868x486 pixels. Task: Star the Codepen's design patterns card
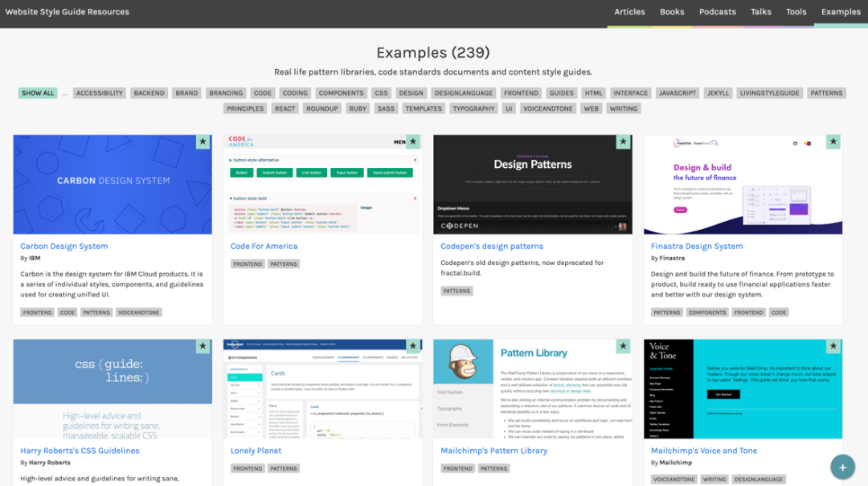pos(624,141)
